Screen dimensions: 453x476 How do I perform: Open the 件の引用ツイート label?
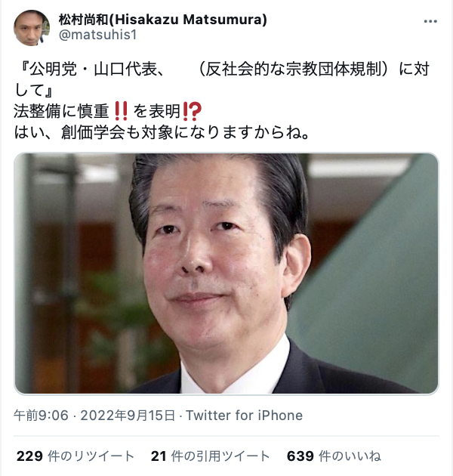click(x=220, y=456)
